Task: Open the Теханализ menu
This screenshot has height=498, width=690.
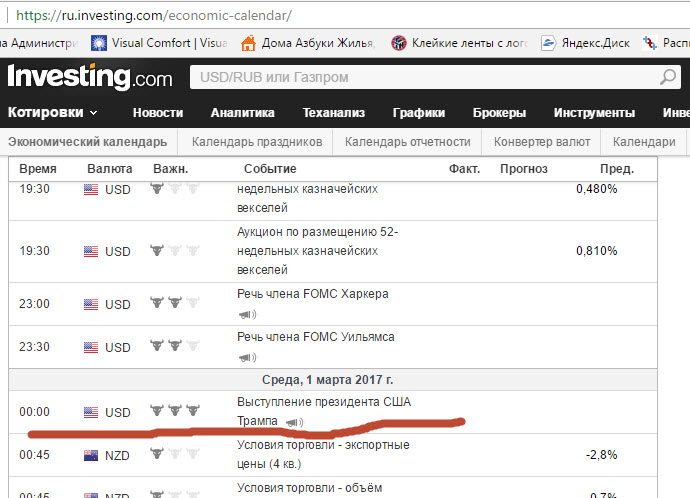Action: click(x=334, y=113)
